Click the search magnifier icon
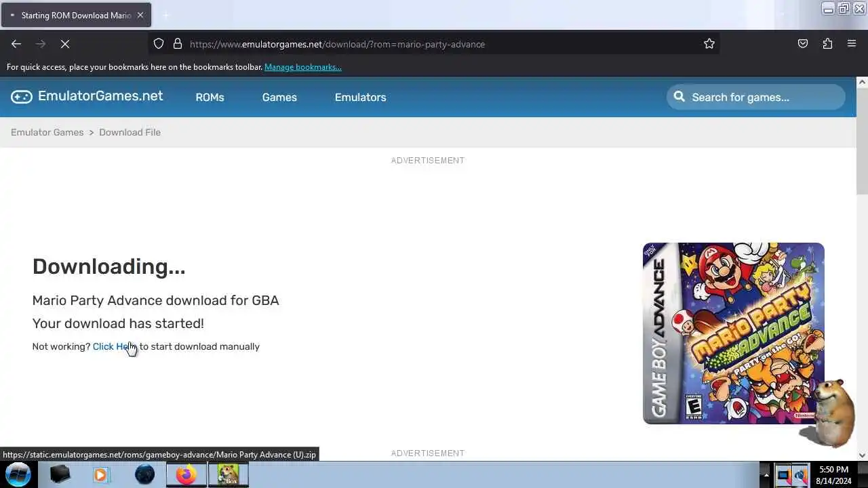868x488 pixels. 679,97
